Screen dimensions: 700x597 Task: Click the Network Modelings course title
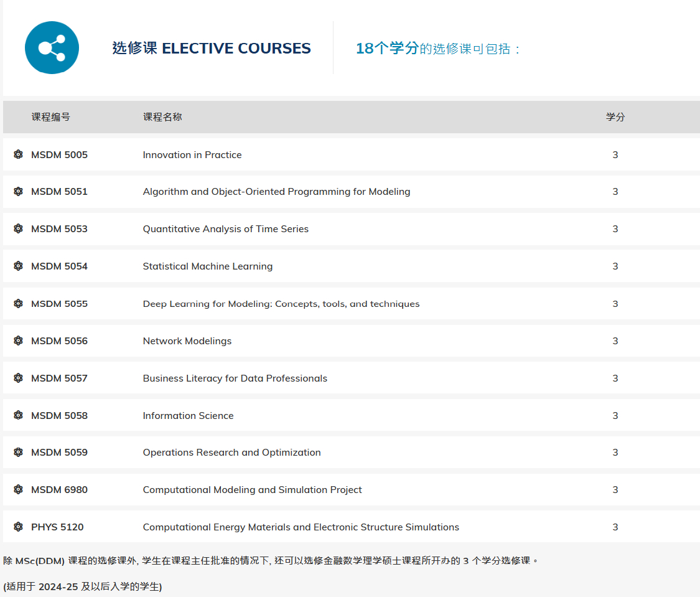[187, 341]
